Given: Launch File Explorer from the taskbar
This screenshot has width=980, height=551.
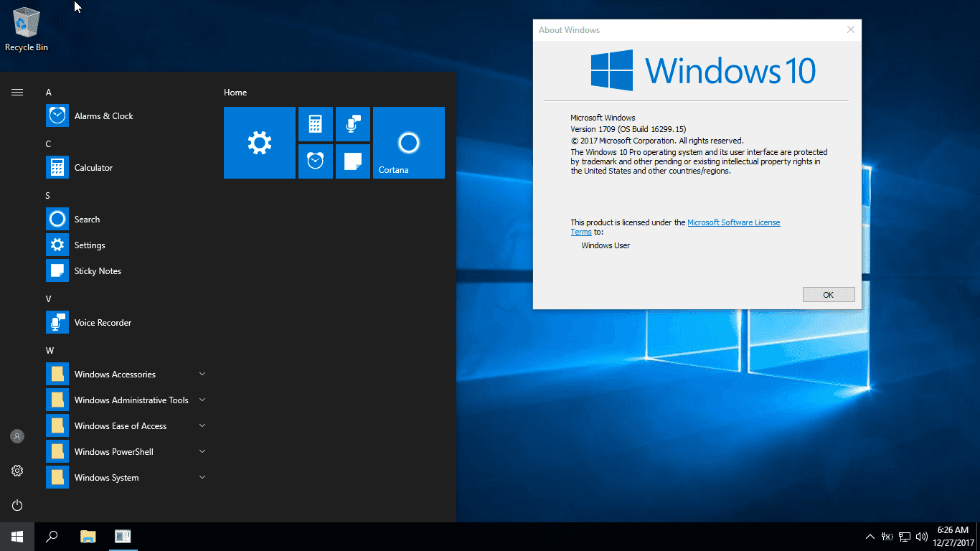Looking at the screenshot, I should pos(88,536).
